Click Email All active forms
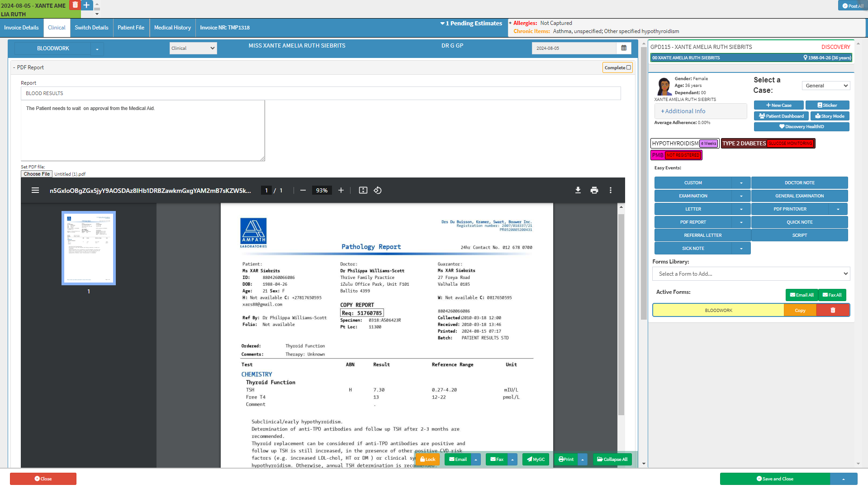868x489 pixels. tap(802, 295)
